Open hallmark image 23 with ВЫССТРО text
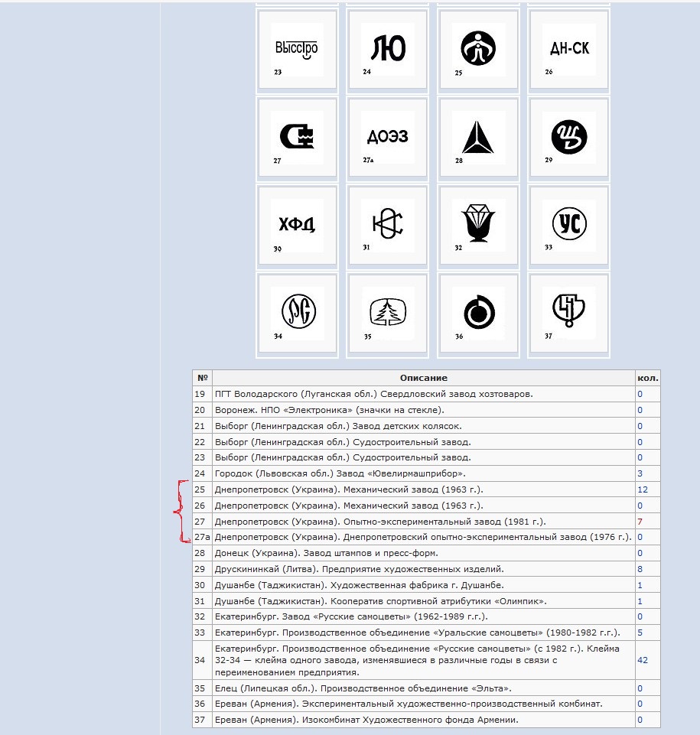 click(x=296, y=50)
